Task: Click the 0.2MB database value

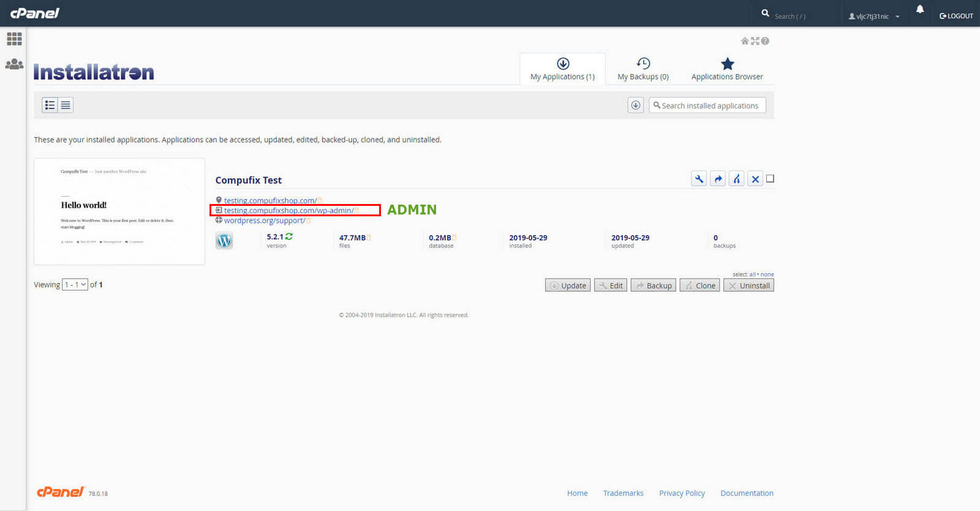Action: coord(440,238)
